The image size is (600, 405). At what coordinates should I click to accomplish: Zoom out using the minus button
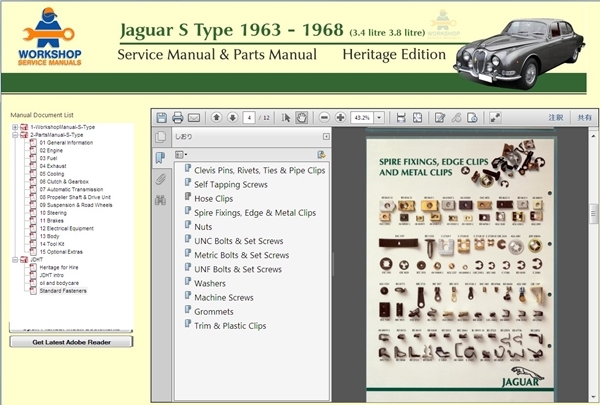click(x=324, y=118)
